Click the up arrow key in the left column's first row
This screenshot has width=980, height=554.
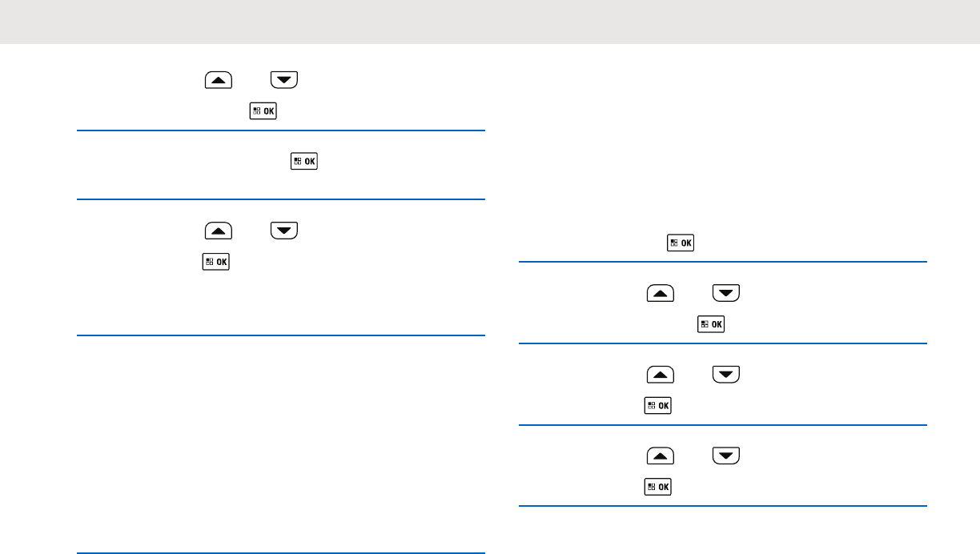pyautogui.click(x=219, y=80)
